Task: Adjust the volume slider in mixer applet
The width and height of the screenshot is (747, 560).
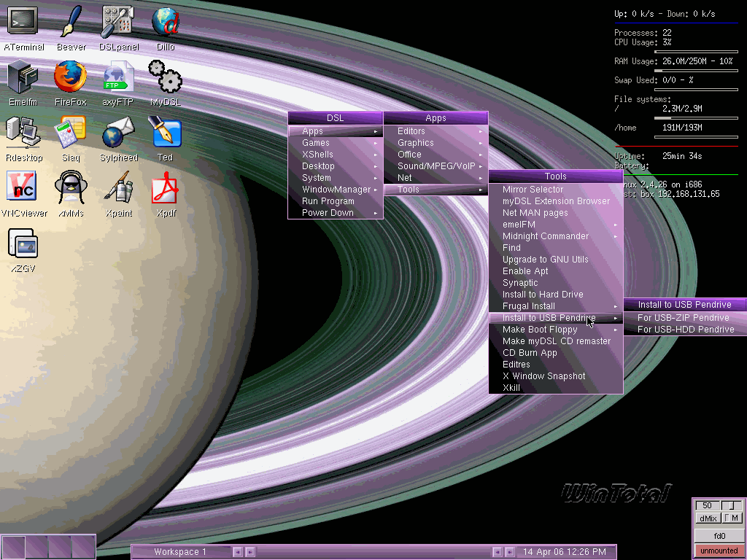Action: (732, 505)
